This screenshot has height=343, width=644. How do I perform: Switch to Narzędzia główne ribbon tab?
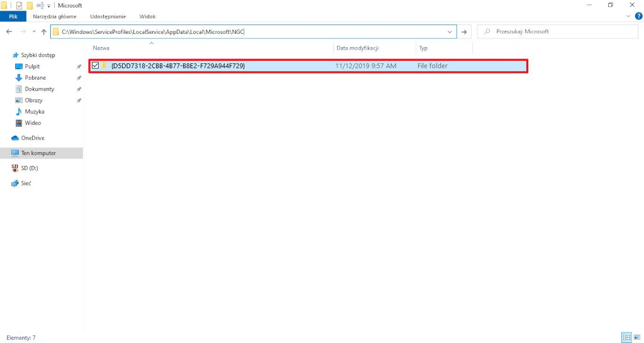tap(55, 16)
